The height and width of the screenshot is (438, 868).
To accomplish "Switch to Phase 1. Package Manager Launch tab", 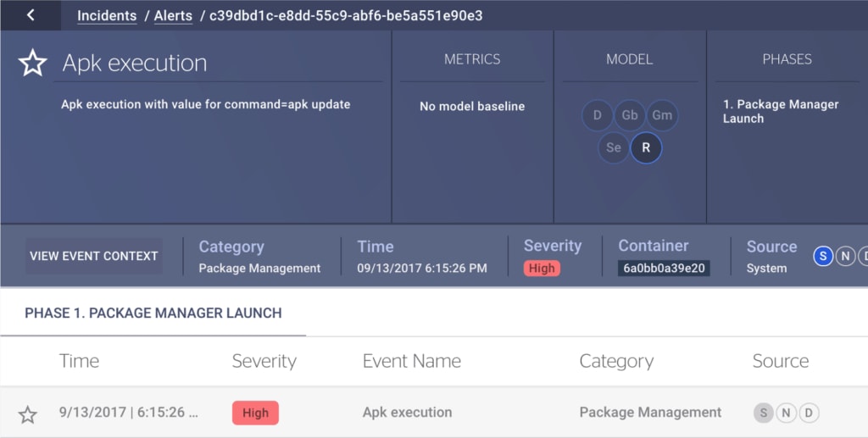I will [153, 313].
